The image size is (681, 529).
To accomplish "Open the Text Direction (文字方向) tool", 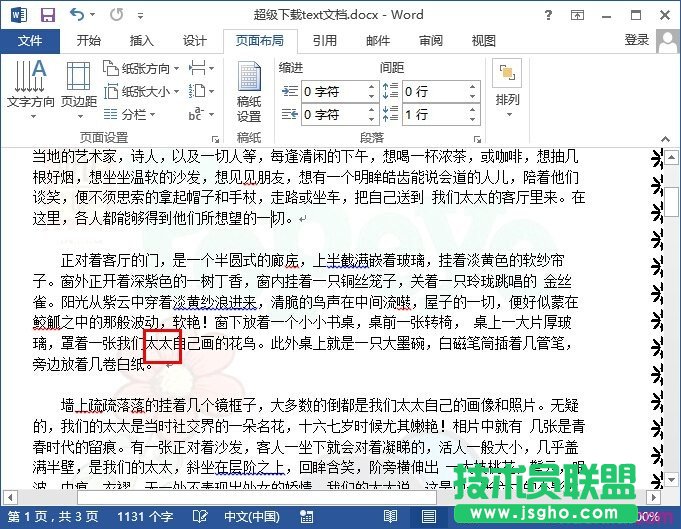I will (30, 84).
